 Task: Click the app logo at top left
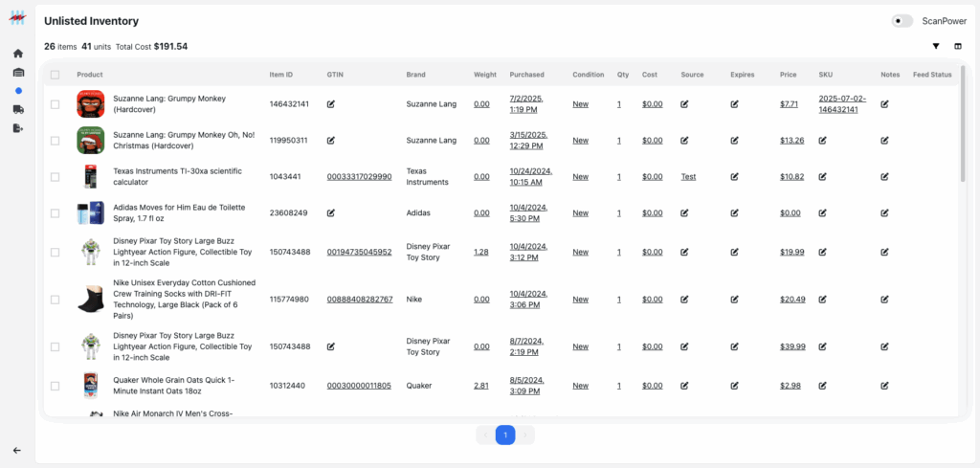click(x=17, y=17)
